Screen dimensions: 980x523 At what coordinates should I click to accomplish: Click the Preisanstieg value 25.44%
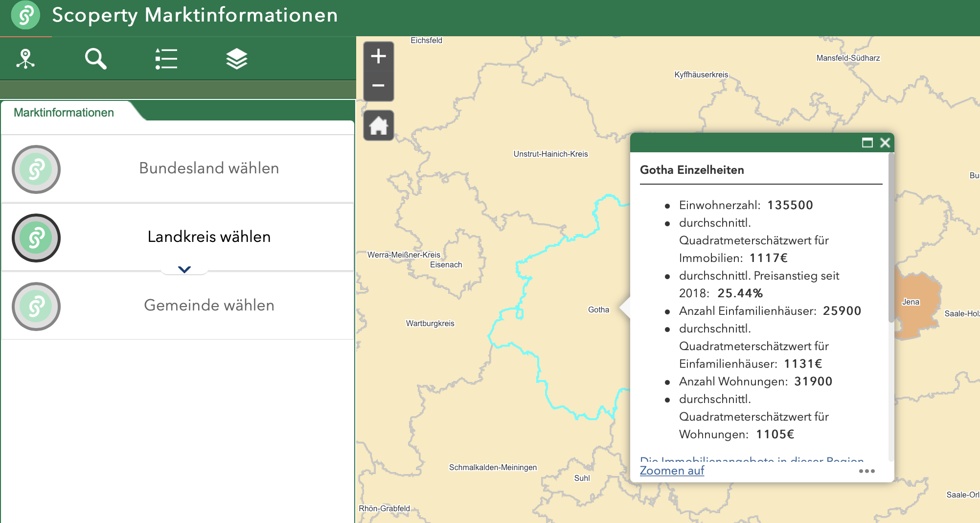[740, 293]
